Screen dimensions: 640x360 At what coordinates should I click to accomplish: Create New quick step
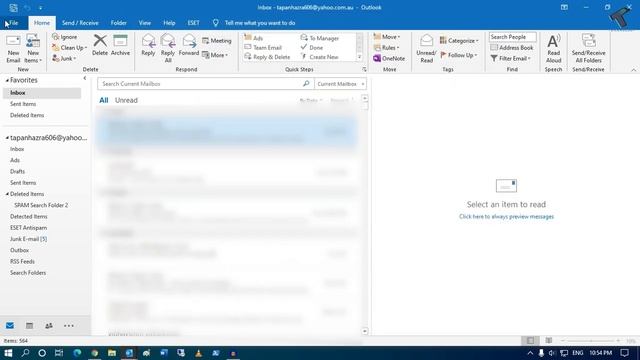pyautogui.click(x=320, y=57)
